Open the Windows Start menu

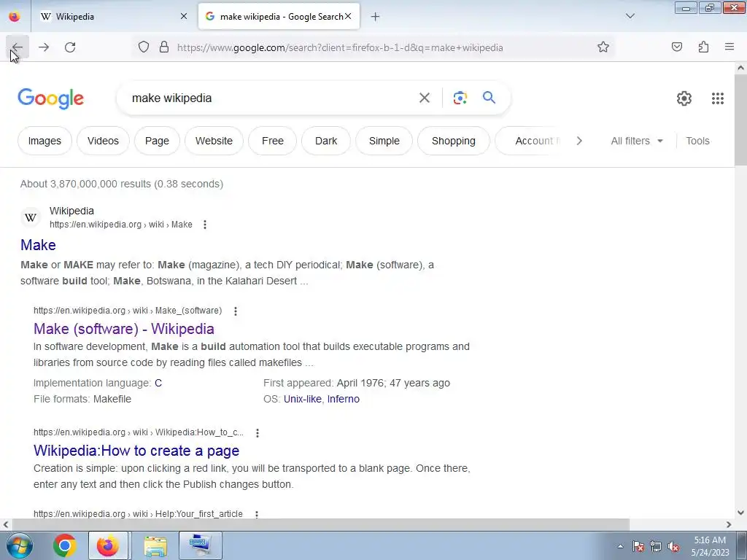(19, 545)
